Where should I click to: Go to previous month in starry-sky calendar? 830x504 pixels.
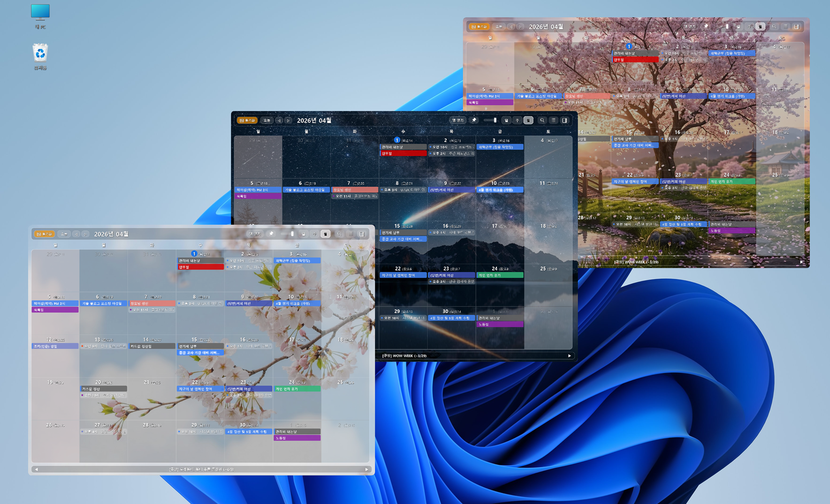(x=279, y=120)
